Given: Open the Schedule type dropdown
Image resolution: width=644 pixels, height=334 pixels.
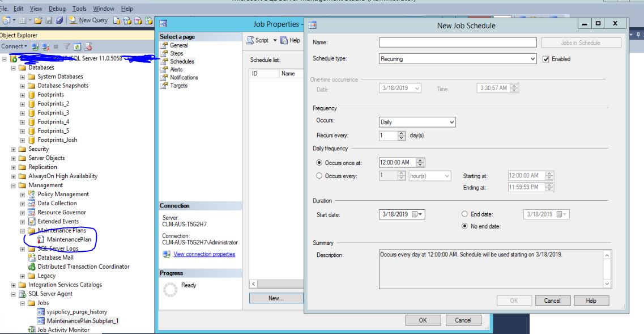Looking at the screenshot, I should (457, 59).
